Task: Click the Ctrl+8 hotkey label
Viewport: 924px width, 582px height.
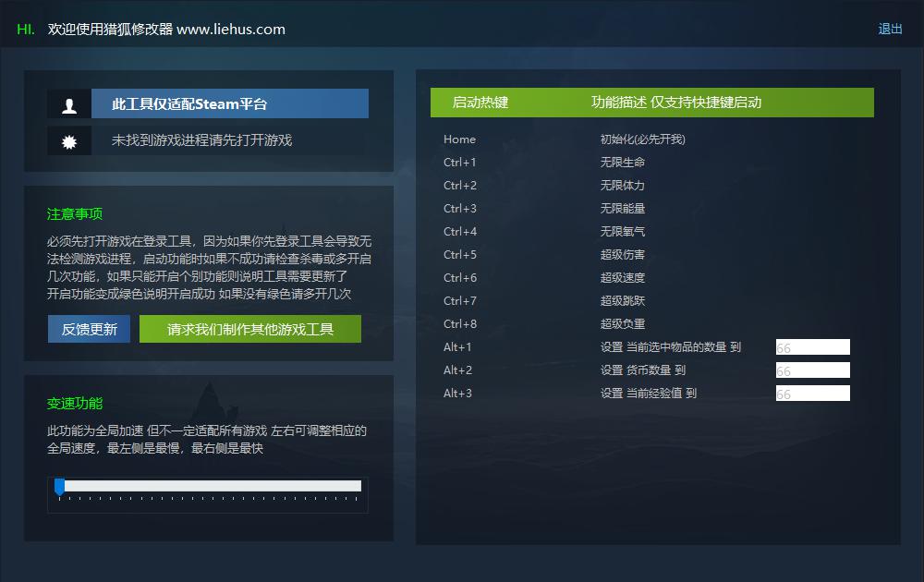Action: click(460, 323)
